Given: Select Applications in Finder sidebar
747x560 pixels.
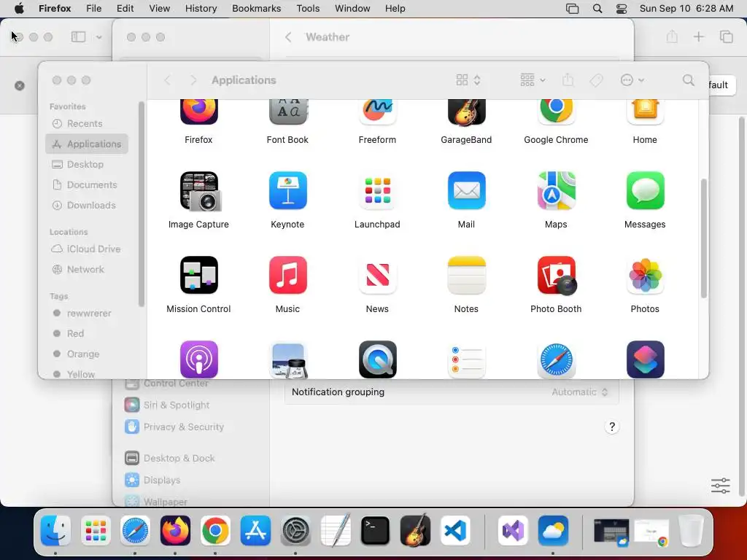Looking at the screenshot, I should click(88, 144).
